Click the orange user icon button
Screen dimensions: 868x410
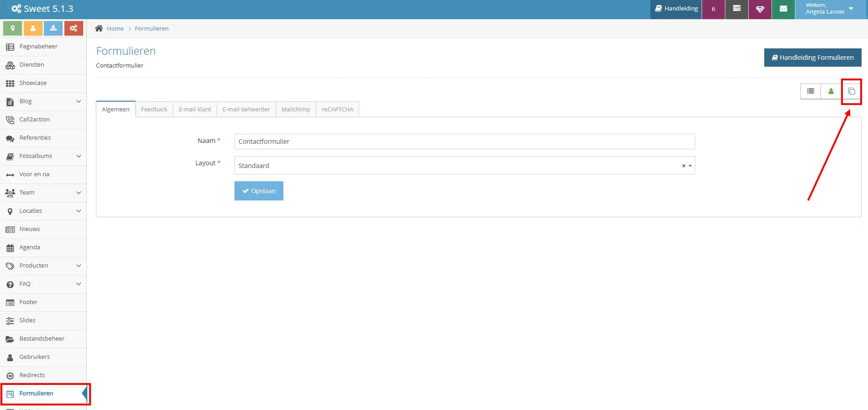(33, 28)
